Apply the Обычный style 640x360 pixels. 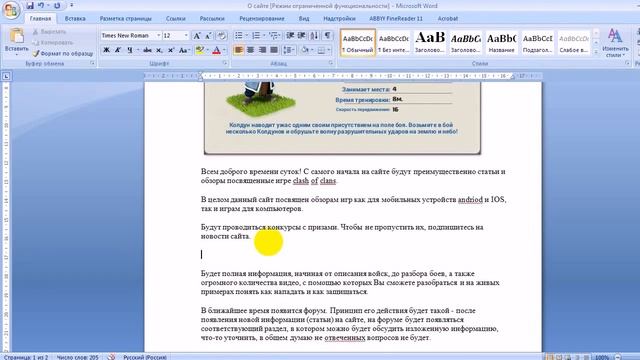(x=358, y=42)
